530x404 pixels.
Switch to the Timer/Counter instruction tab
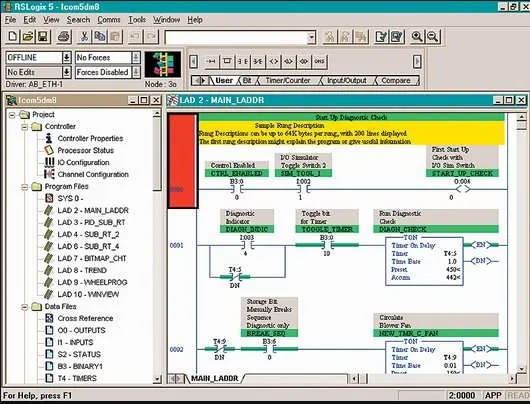[x=288, y=80]
